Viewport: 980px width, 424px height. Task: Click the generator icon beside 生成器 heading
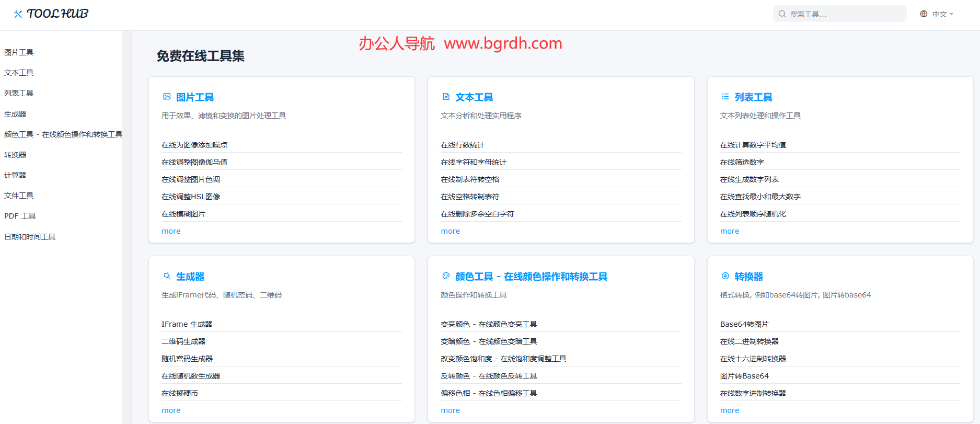click(167, 276)
